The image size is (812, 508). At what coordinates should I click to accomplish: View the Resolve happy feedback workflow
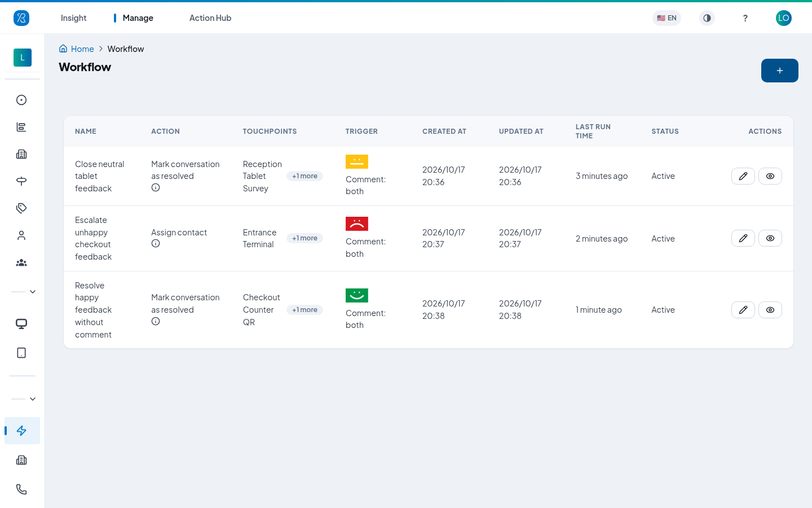(770, 310)
